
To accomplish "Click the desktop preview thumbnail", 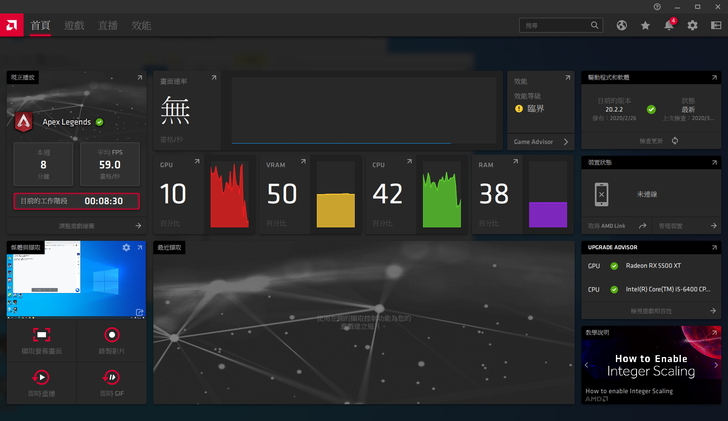I will tap(76, 279).
